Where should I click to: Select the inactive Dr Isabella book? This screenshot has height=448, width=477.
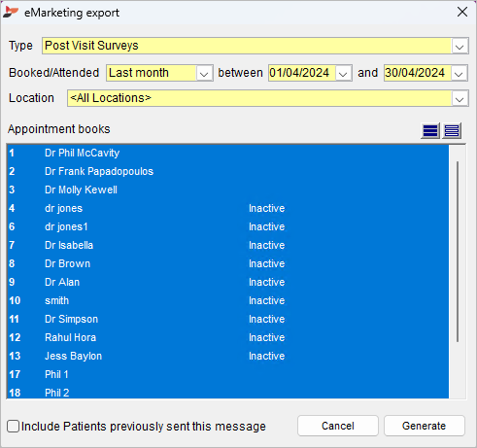tap(227, 245)
